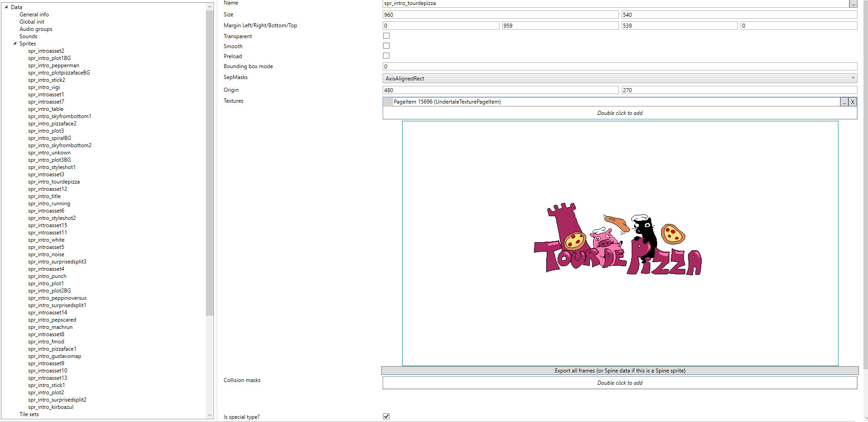Screen dimensions: 868x422
Task: Select the spr_intro_tourdepizza sprite
Action: coord(54,181)
